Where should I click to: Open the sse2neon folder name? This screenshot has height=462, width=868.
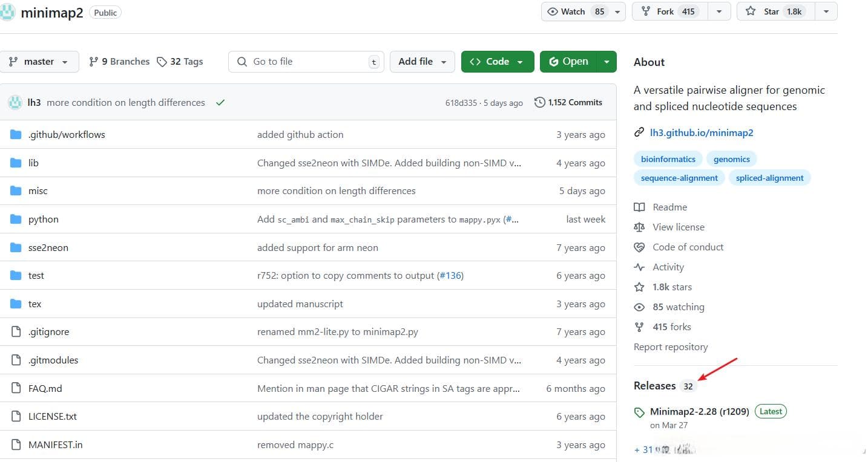(x=48, y=247)
